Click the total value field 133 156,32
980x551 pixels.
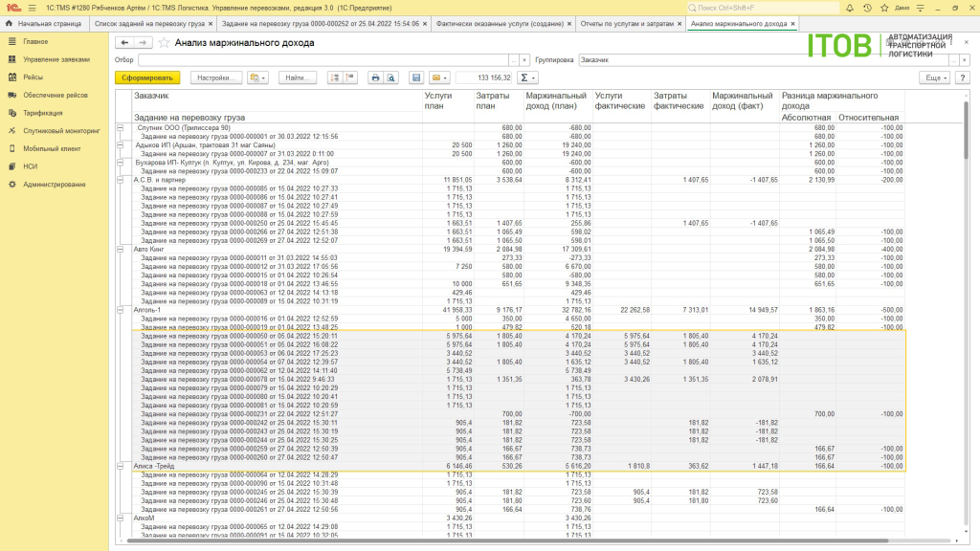click(484, 77)
